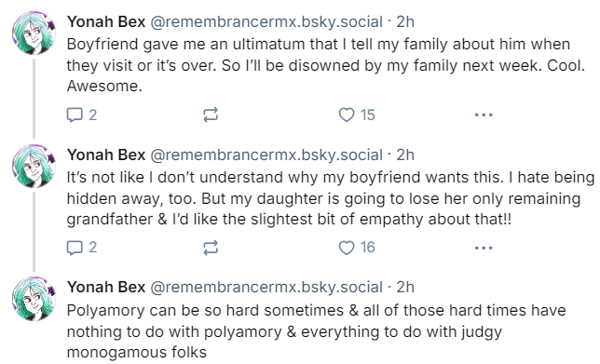Click the 2h timestamp of polyamory post

click(405, 287)
